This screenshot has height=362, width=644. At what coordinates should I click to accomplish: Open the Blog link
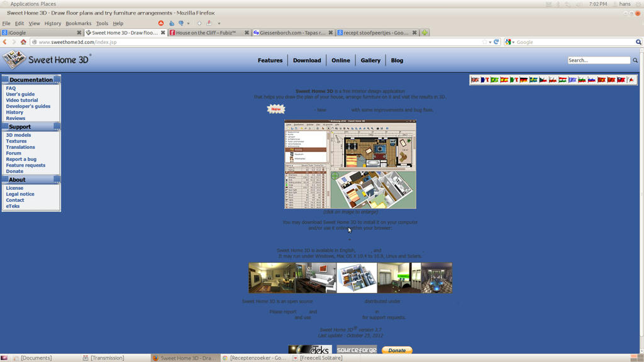coord(397,60)
